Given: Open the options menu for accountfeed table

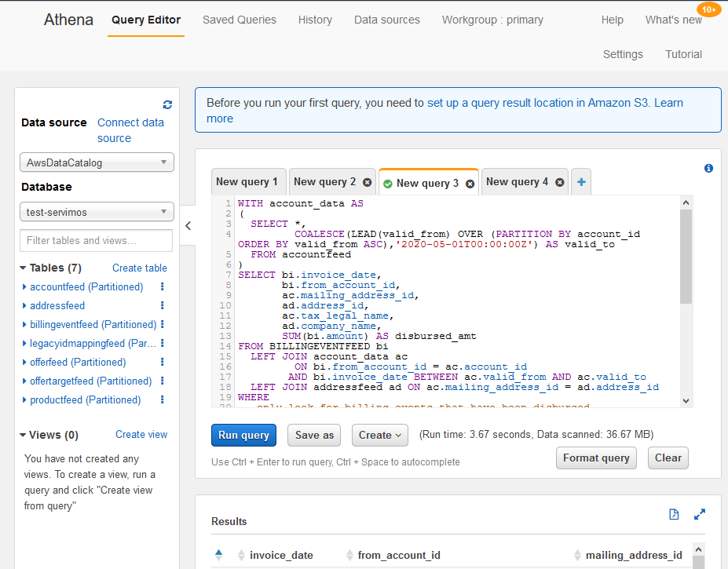Looking at the screenshot, I should [x=162, y=286].
